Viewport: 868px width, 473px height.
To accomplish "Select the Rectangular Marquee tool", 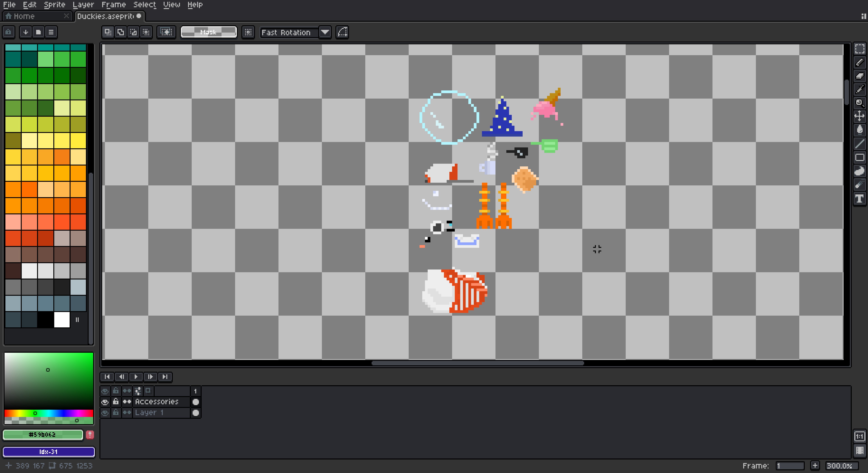I will tap(860, 49).
